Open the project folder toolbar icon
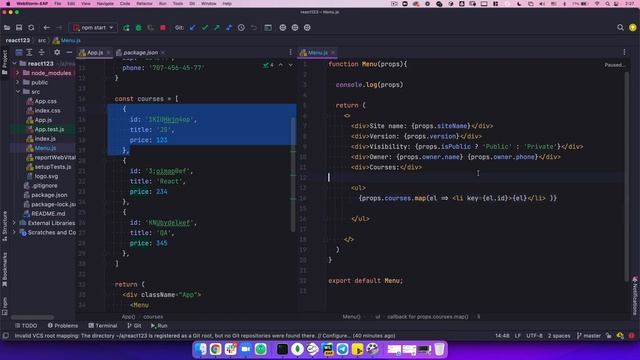 7,28
